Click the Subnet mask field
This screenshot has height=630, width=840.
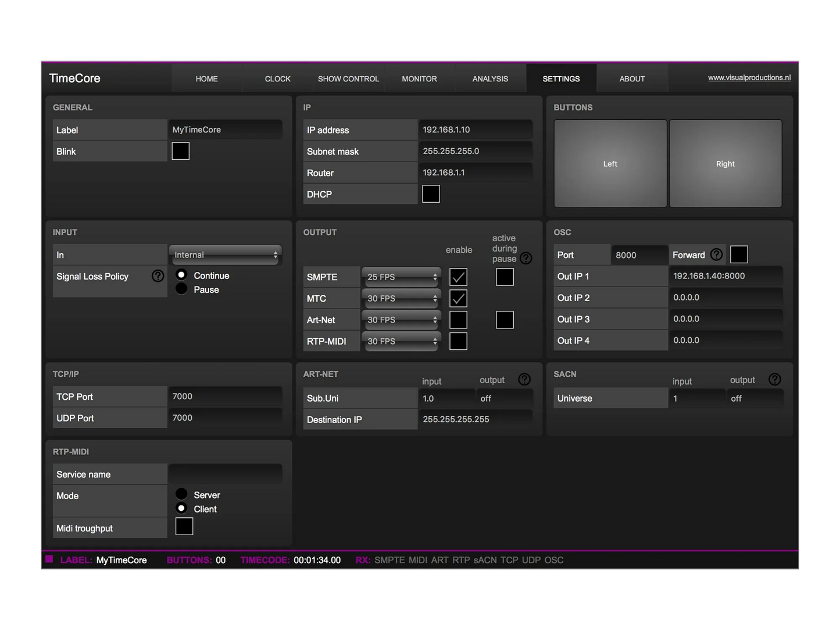coord(476,151)
